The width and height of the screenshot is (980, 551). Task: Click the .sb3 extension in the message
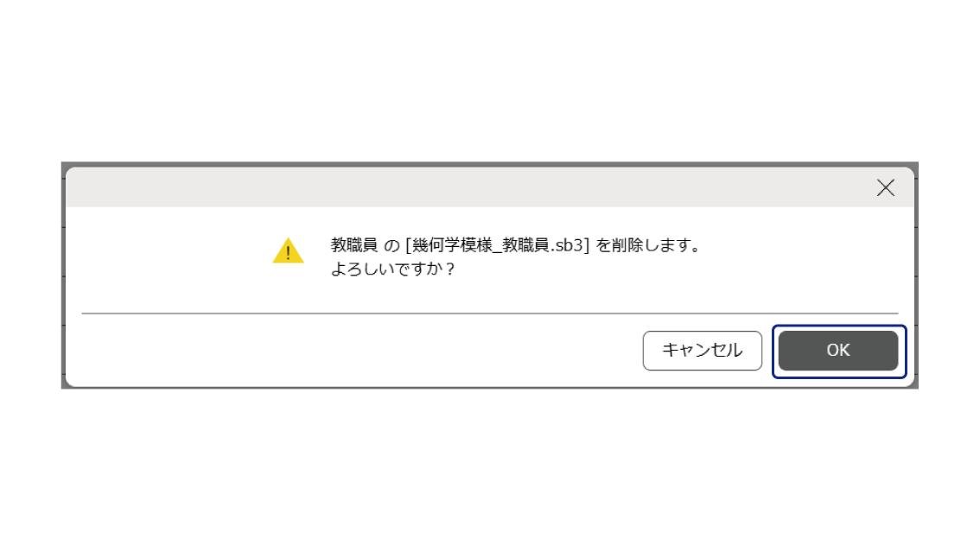(567, 245)
